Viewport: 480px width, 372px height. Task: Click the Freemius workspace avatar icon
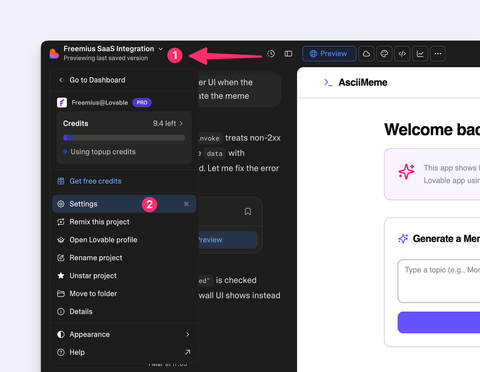[x=62, y=103]
